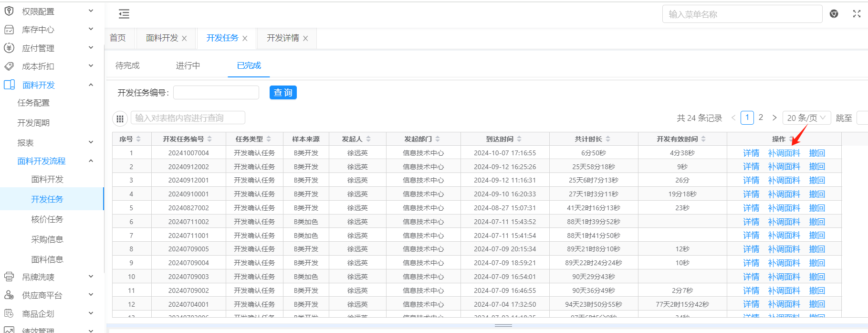Image resolution: width=868 pixels, height=333 pixels.
Task: Open the 20 条/页 page size dropdown
Action: click(x=806, y=118)
